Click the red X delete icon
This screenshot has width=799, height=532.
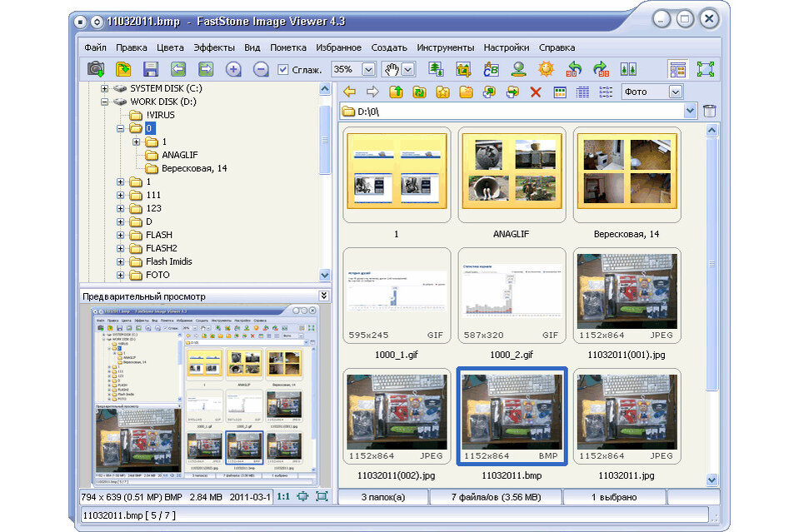point(536,92)
